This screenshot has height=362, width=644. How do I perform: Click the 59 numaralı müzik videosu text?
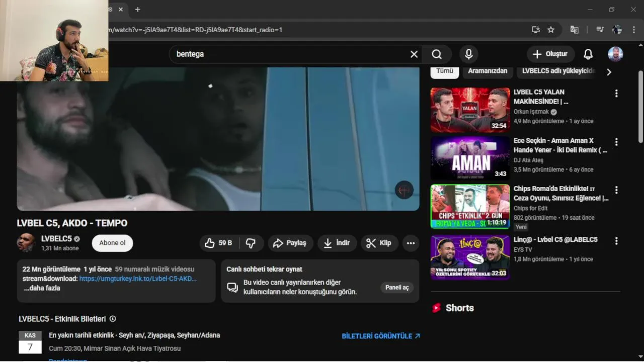pos(154,269)
